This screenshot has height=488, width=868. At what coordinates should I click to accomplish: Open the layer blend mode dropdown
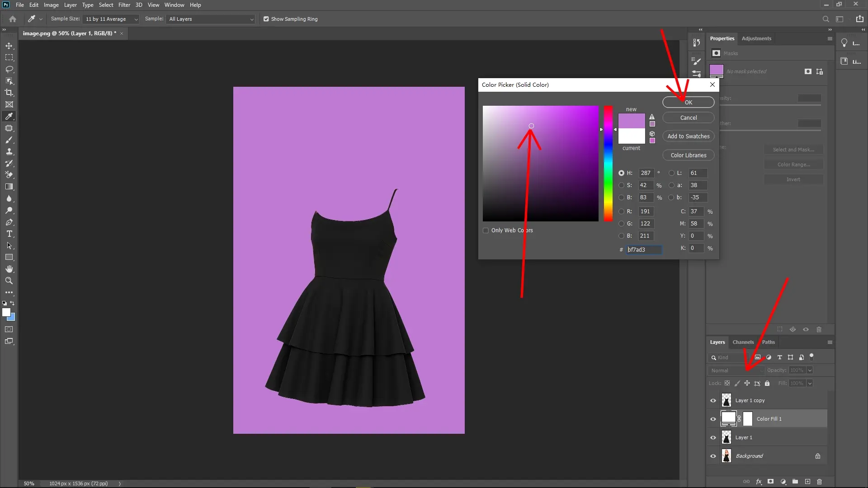coord(736,370)
